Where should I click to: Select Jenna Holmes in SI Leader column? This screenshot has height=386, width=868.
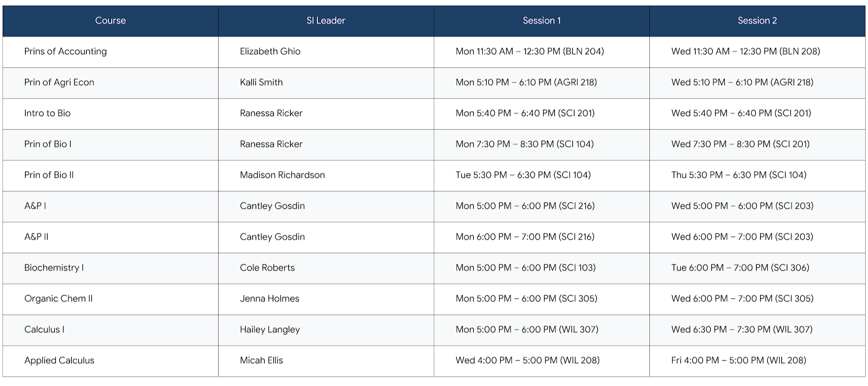tap(270, 299)
